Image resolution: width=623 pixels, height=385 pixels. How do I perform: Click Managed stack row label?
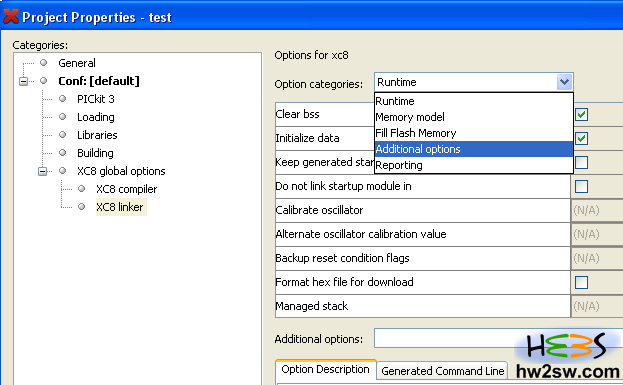tap(312, 306)
